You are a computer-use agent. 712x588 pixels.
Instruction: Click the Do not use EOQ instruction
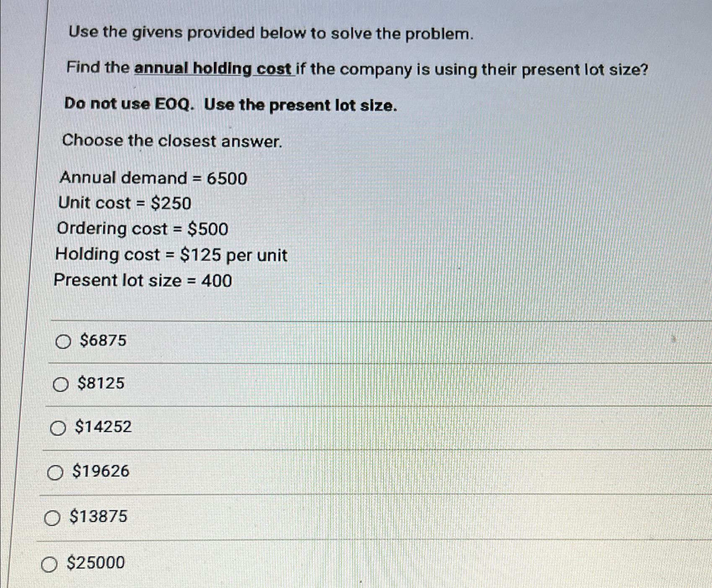[230, 105]
